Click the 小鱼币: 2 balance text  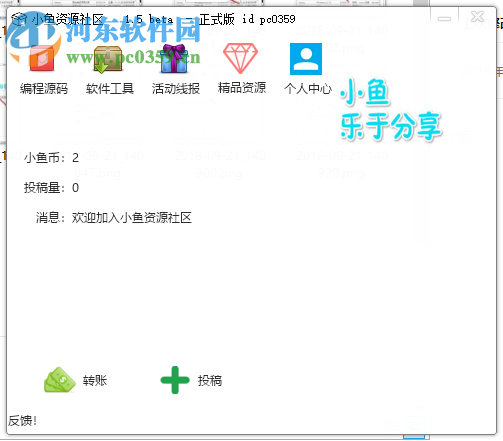coord(51,158)
